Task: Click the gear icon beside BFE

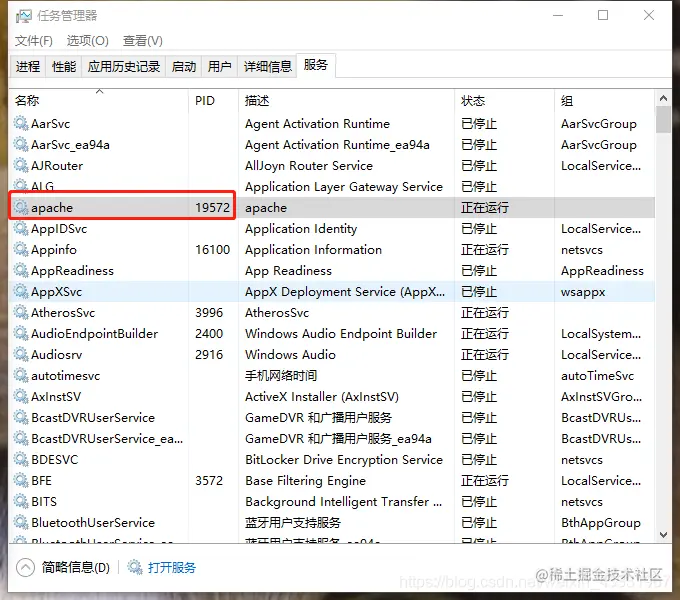Action: (20, 480)
